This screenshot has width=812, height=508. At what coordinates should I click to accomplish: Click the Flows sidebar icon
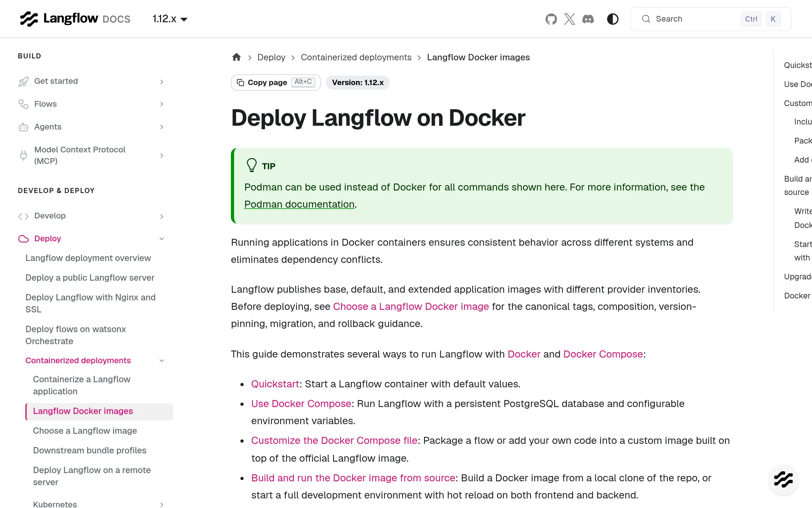coord(23,104)
